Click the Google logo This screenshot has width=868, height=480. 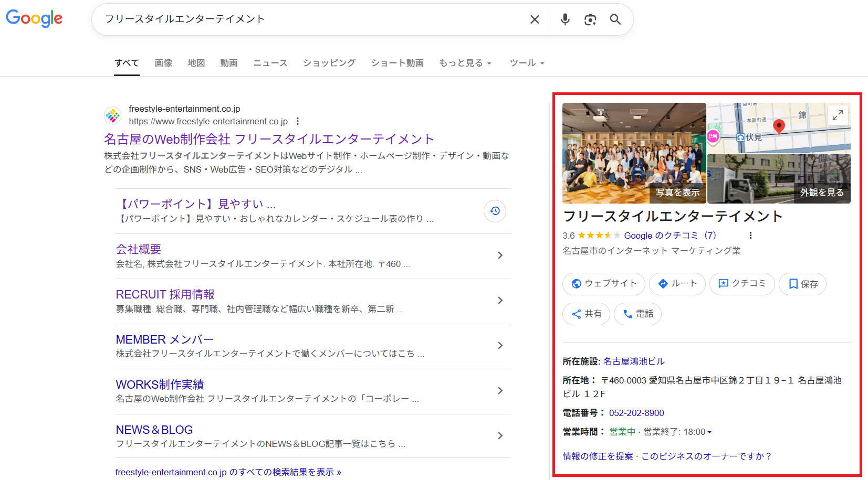34,18
